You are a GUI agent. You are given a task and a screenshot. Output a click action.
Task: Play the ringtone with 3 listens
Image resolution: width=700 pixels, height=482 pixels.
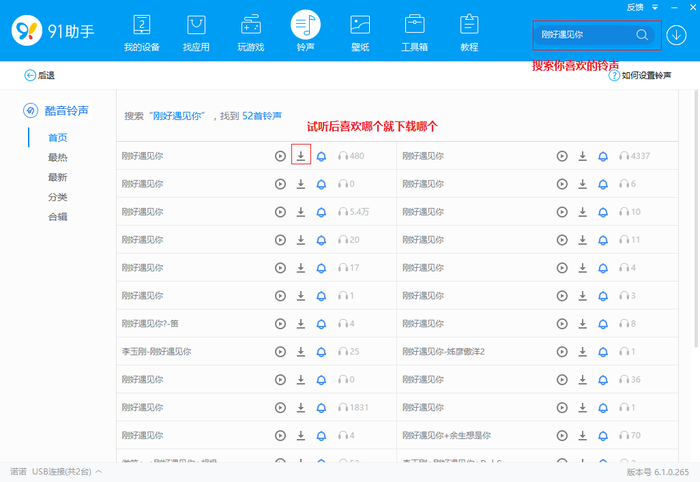pyautogui.click(x=562, y=296)
